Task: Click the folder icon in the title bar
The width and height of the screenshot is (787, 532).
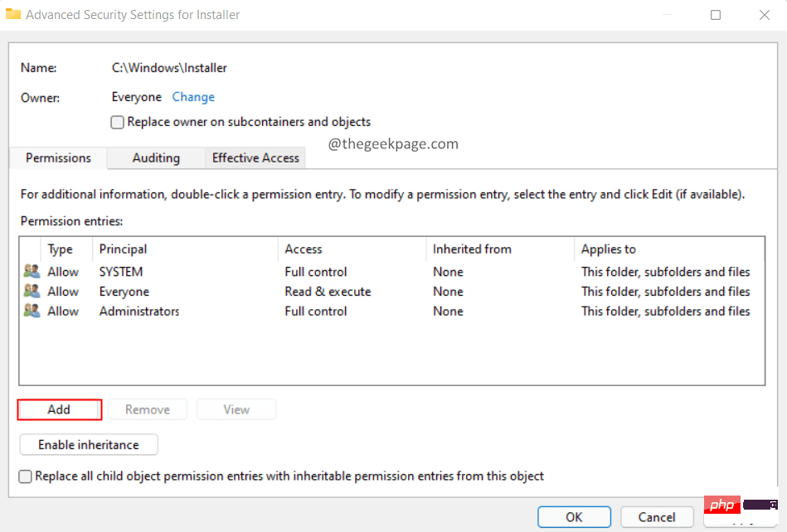Action: [x=13, y=14]
